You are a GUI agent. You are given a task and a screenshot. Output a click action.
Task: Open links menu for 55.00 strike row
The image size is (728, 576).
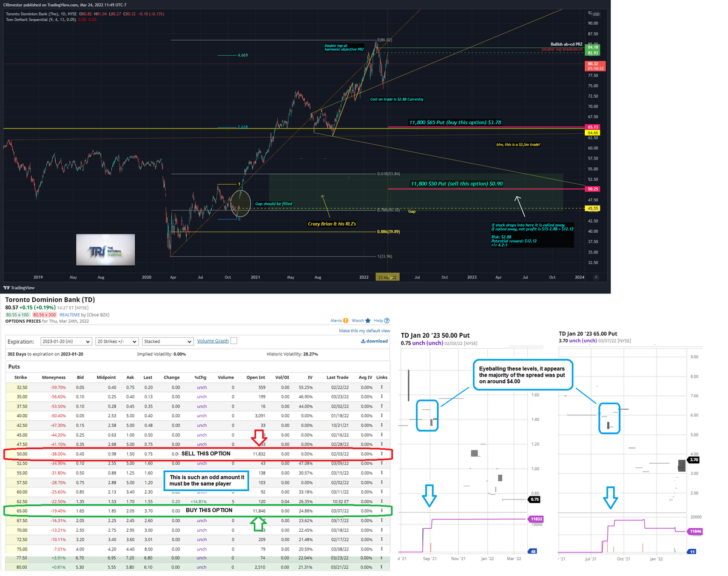point(382,472)
